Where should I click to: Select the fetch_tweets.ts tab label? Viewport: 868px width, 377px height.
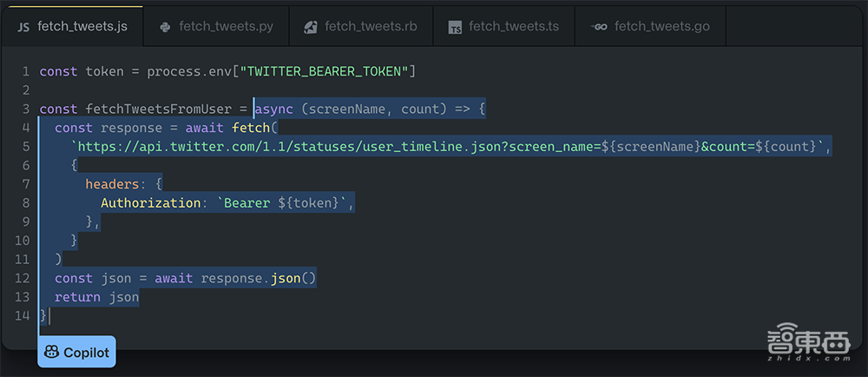[x=514, y=26]
